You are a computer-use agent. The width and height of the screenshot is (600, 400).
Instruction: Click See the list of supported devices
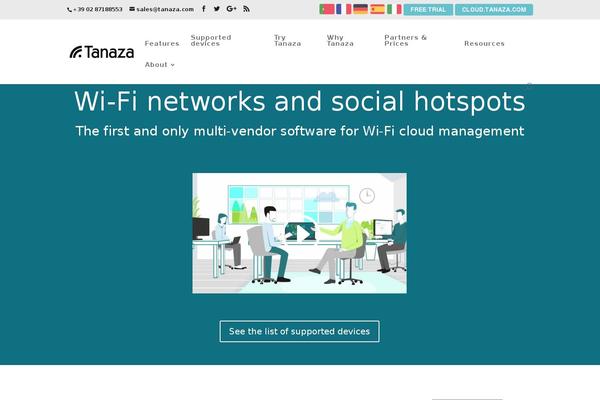click(300, 331)
